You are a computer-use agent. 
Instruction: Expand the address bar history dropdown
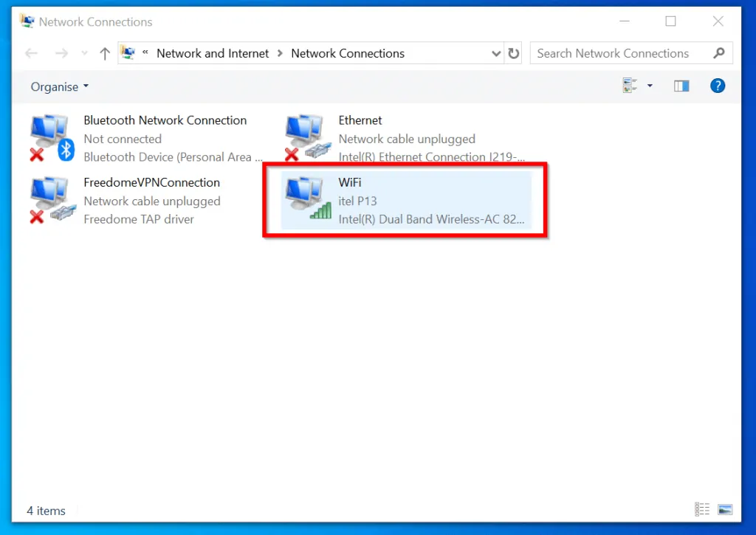coord(496,53)
